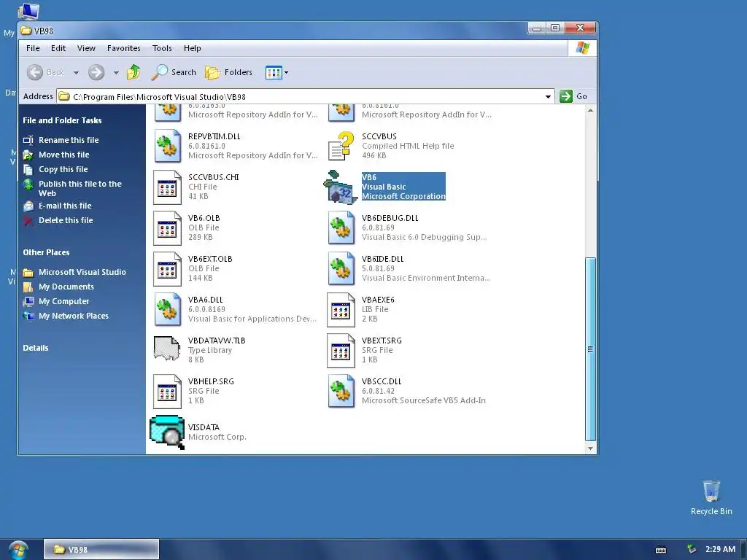747x560 pixels.
Task: Open the Search pane from toolbar
Action: pos(174,72)
